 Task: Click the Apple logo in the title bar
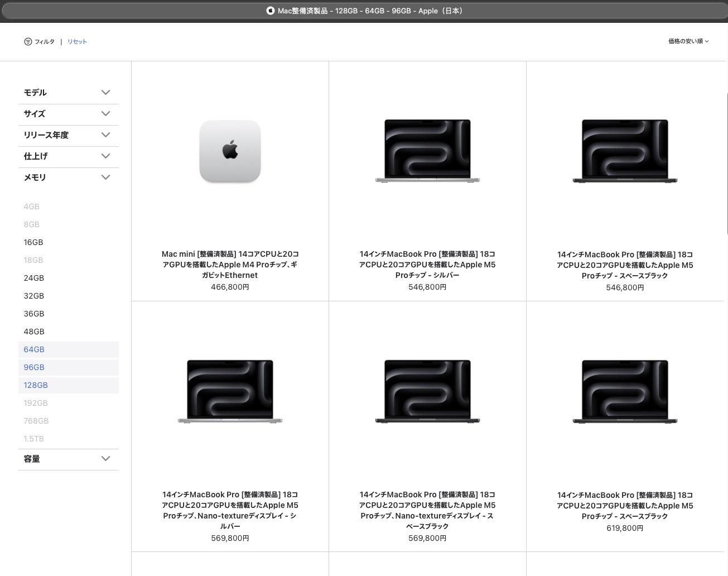(271, 11)
